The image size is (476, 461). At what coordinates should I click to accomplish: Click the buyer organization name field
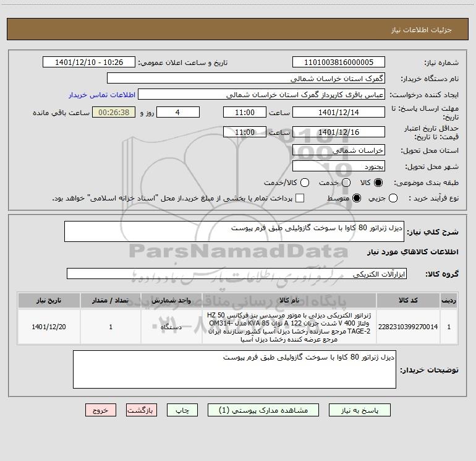pyautogui.click(x=246, y=79)
